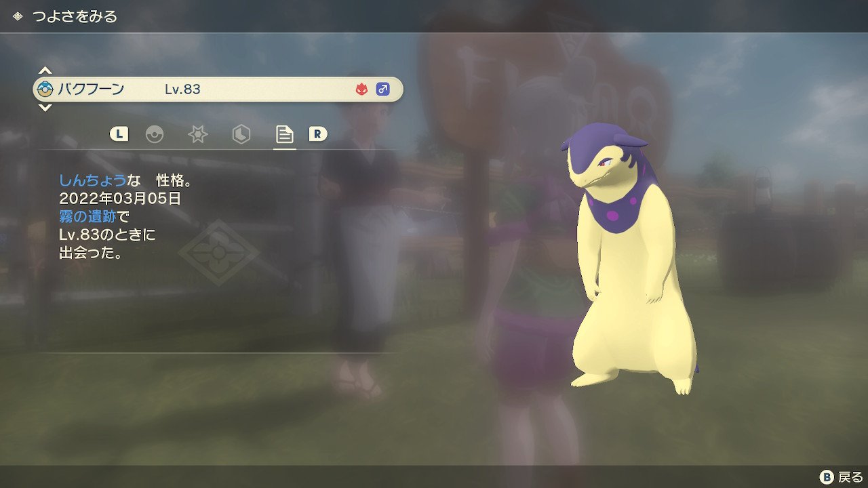Open the Poké Ball summary tab

point(155,134)
